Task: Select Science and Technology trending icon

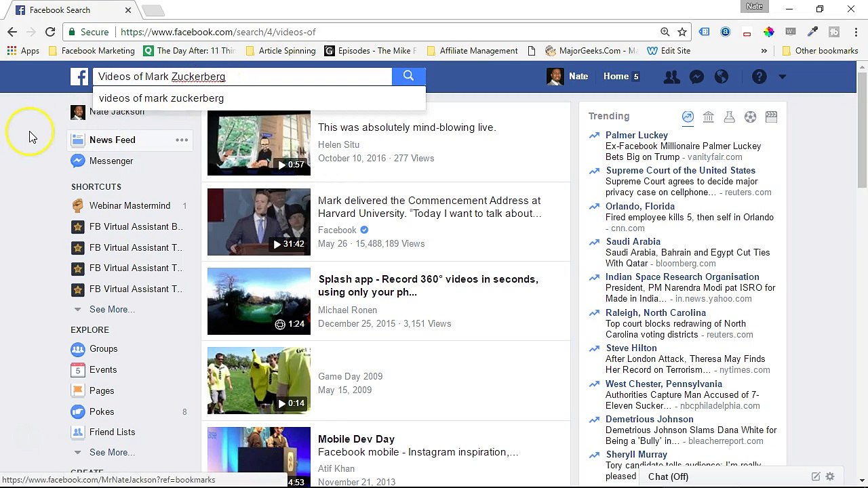Action: [730, 117]
